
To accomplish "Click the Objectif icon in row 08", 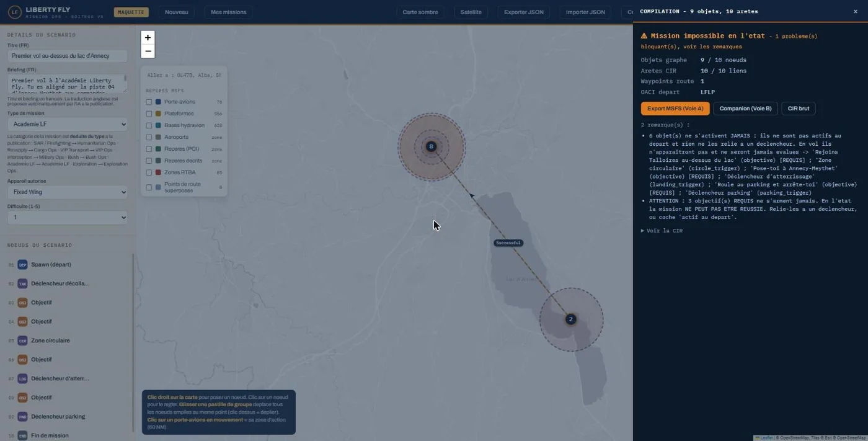I will pos(22,398).
